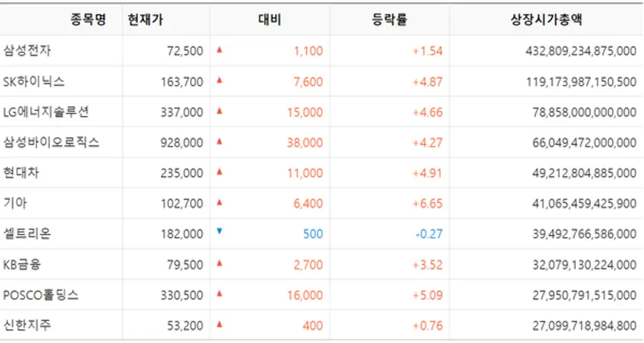Open the 삼성전자 stock name
644x343 pixels.
(x=27, y=51)
